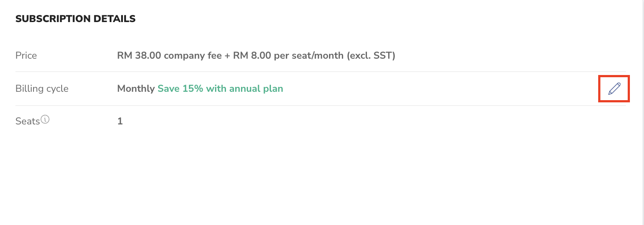Select the Monthly billing cycle value
Viewport: 644px width, 225px height.
[136, 89]
